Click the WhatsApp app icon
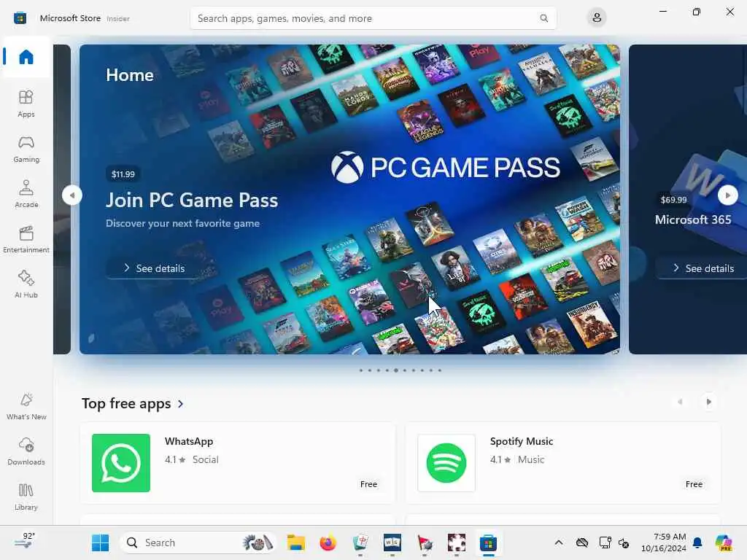This screenshot has height=560, width=747. [121, 463]
